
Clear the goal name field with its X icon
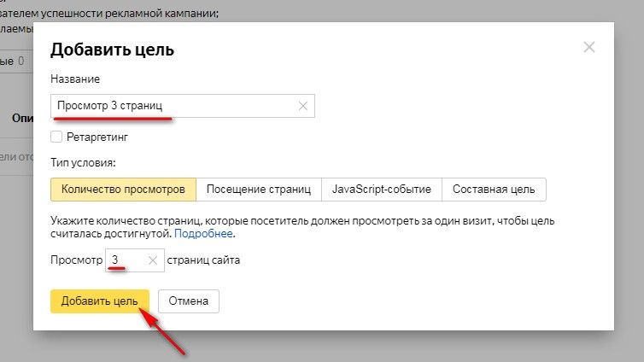(x=302, y=106)
